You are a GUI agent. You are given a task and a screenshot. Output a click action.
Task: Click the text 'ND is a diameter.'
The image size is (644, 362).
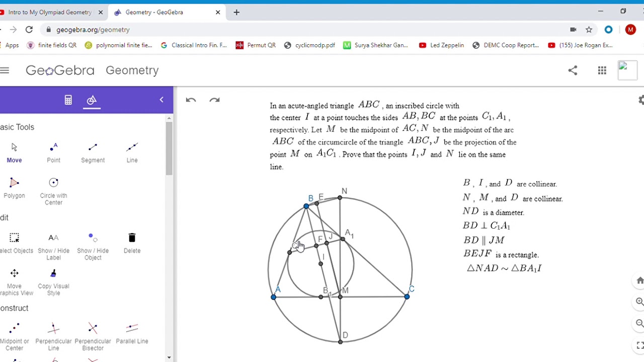point(493,212)
